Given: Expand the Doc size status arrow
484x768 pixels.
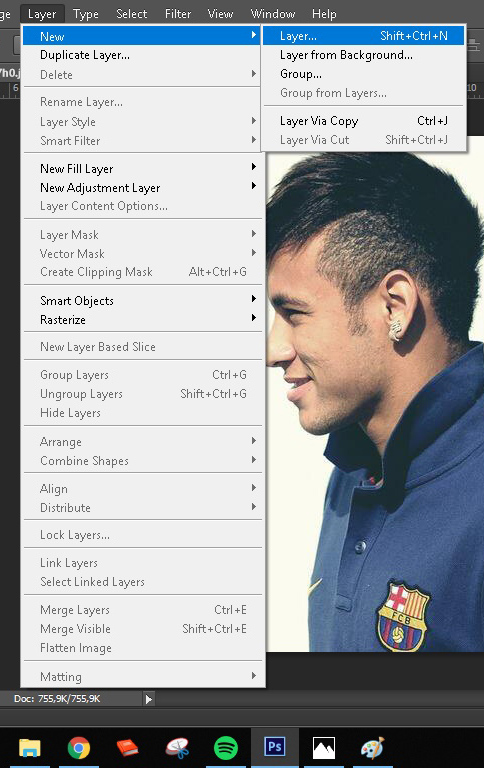Looking at the screenshot, I should (148, 699).
